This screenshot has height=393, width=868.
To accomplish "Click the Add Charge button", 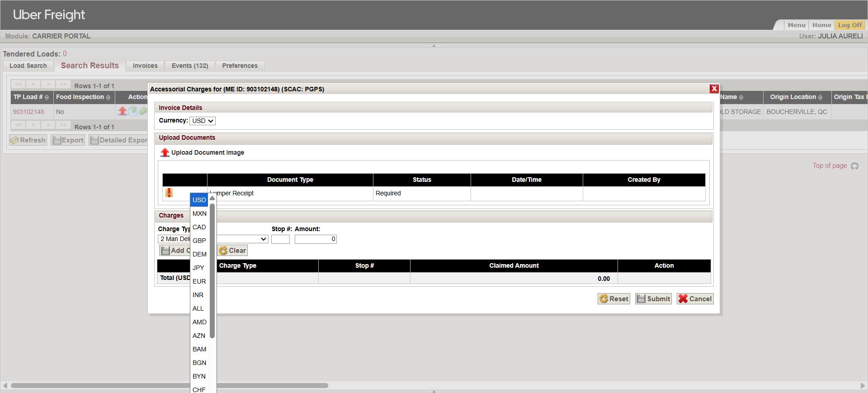I will [x=175, y=251].
